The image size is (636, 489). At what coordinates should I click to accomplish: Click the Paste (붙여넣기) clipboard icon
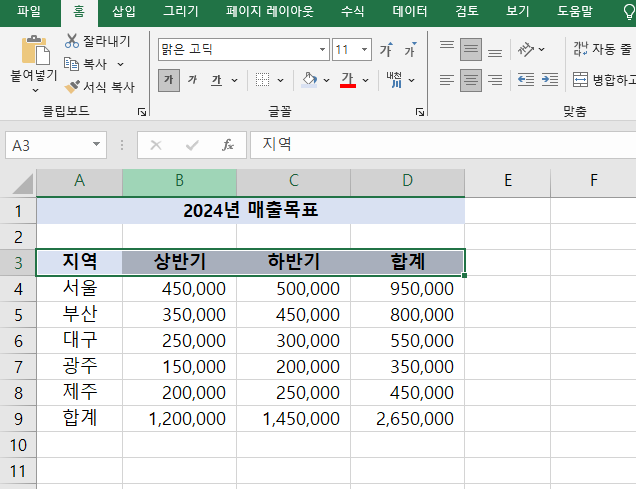pyautogui.click(x=35, y=50)
